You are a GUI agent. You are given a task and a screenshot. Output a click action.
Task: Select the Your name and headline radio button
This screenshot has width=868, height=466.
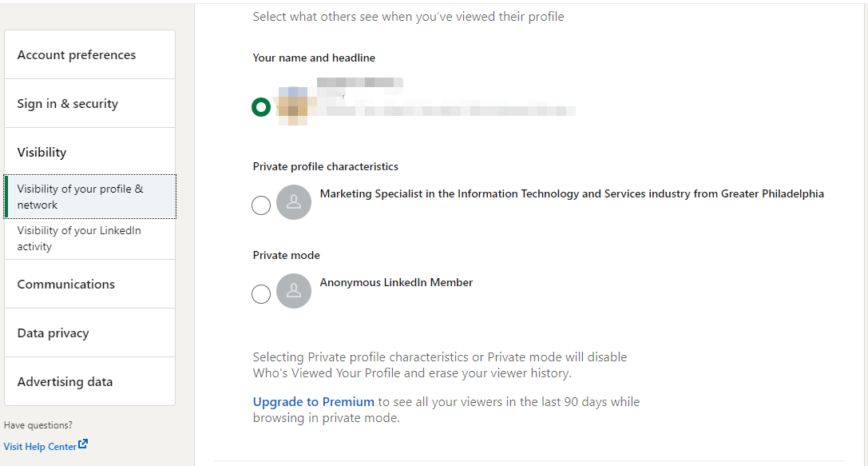click(x=261, y=107)
